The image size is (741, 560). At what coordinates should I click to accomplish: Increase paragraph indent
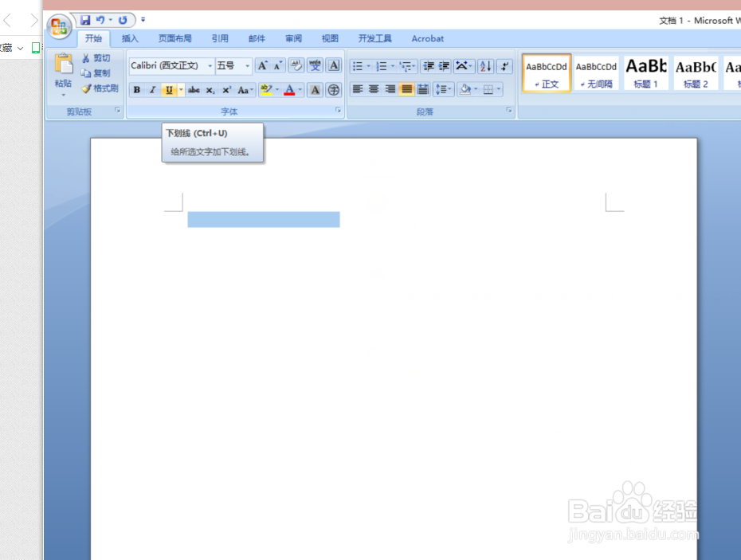coord(444,66)
